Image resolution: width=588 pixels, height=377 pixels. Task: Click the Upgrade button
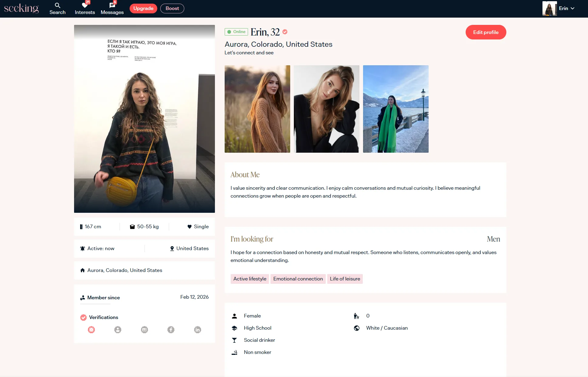[143, 8]
